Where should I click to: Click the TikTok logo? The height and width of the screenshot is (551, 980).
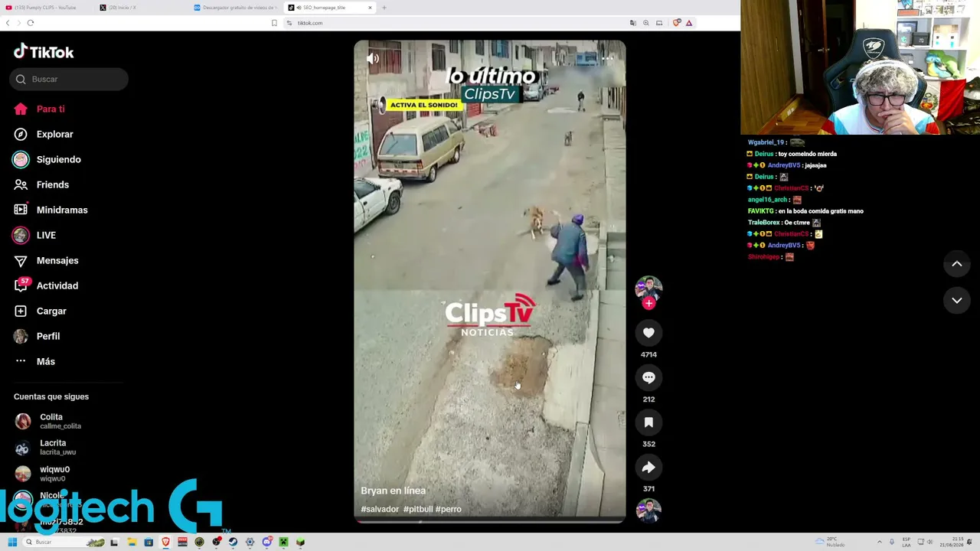[44, 52]
